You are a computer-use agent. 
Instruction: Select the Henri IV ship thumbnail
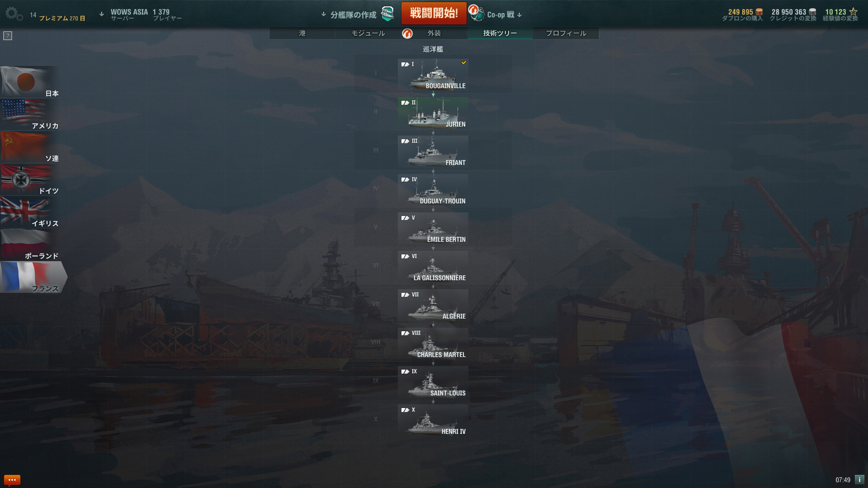(433, 421)
